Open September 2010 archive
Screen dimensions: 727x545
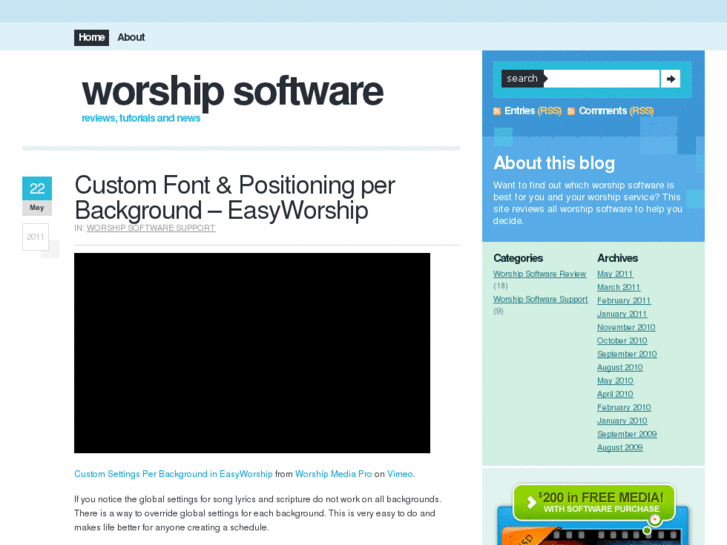tap(627, 354)
